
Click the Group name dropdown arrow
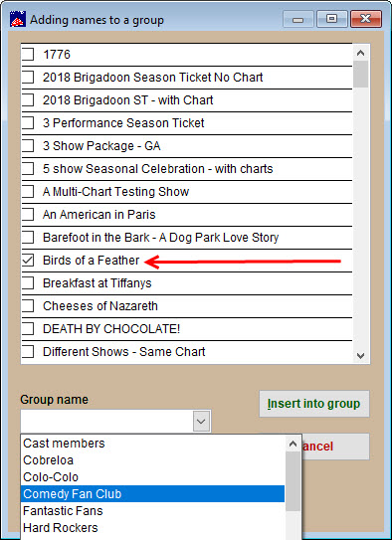(201, 421)
